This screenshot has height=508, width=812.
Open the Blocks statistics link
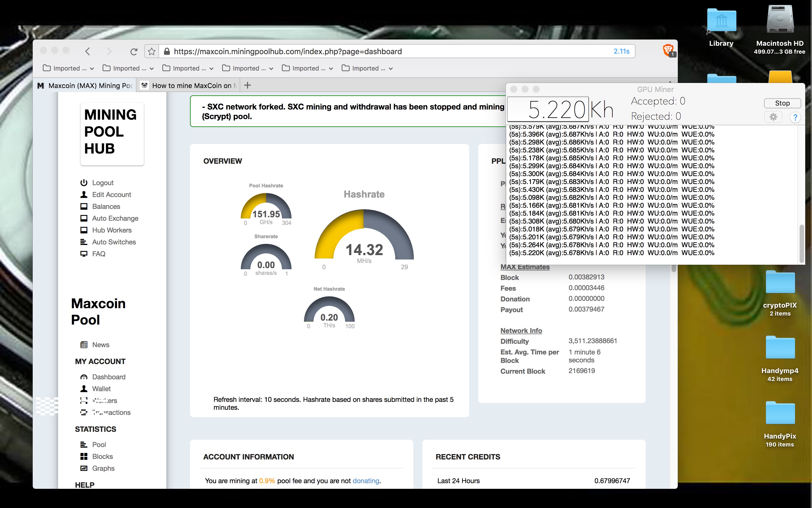pyautogui.click(x=102, y=456)
